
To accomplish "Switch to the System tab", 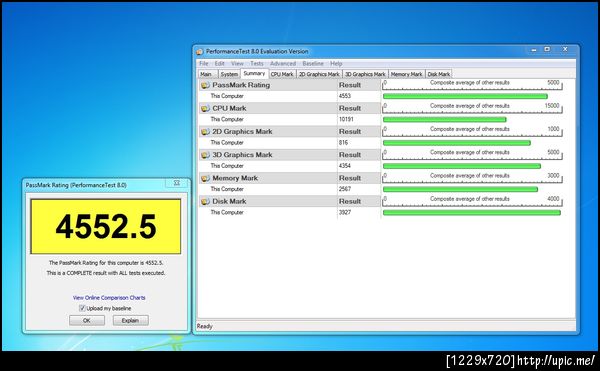I will point(229,74).
